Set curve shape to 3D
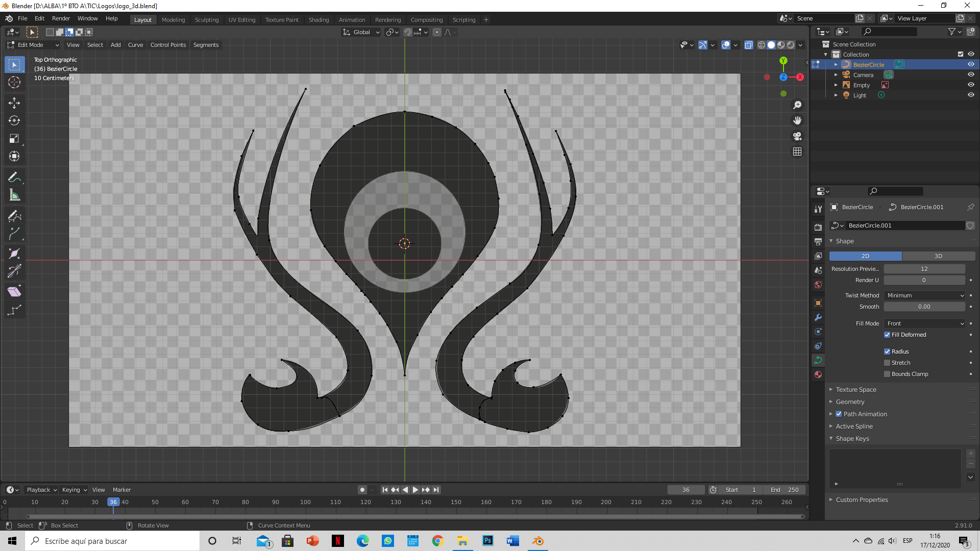Viewport: 980px width, 551px height. click(938, 256)
